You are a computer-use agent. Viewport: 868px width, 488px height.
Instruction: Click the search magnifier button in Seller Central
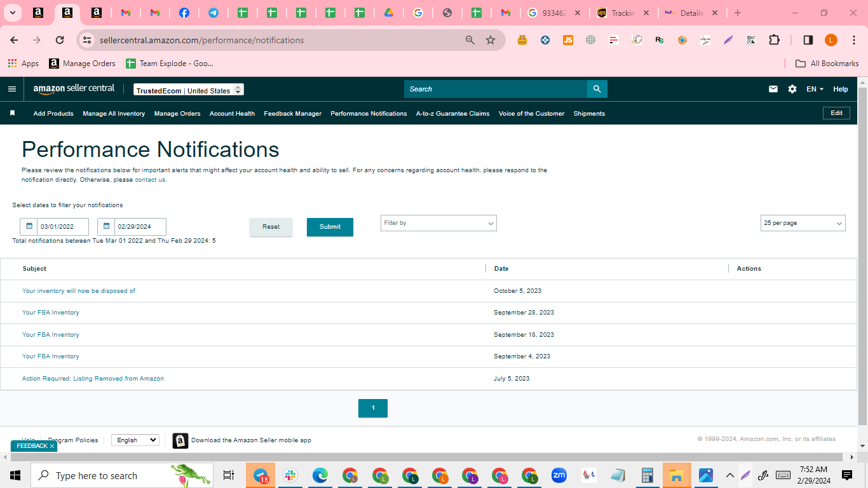coord(597,89)
